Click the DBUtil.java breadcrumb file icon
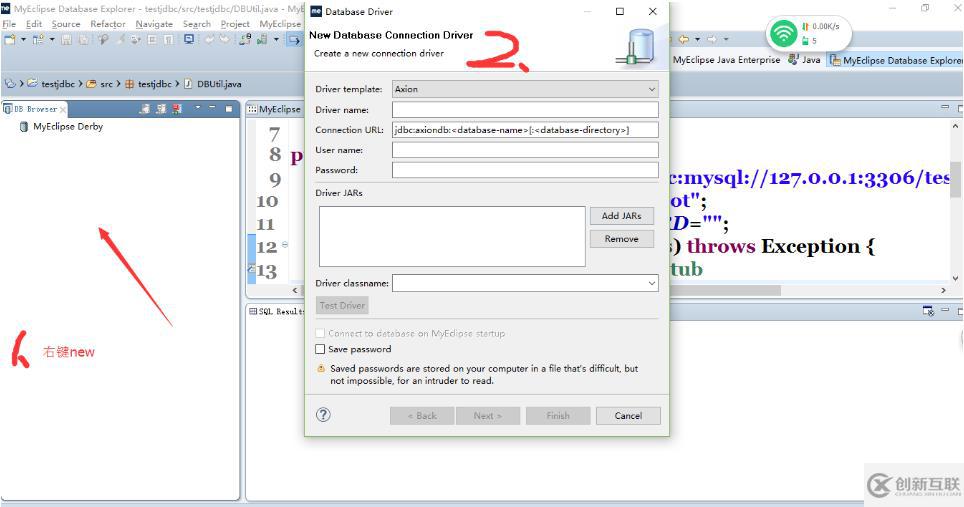 pyautogui.click(x=188, y=84)
